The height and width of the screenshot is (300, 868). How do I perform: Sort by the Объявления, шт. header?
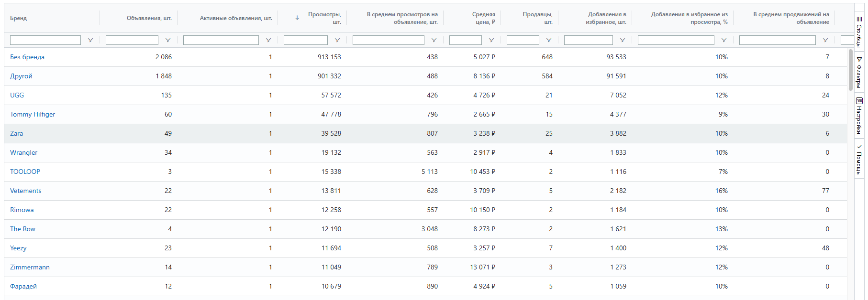149,18
